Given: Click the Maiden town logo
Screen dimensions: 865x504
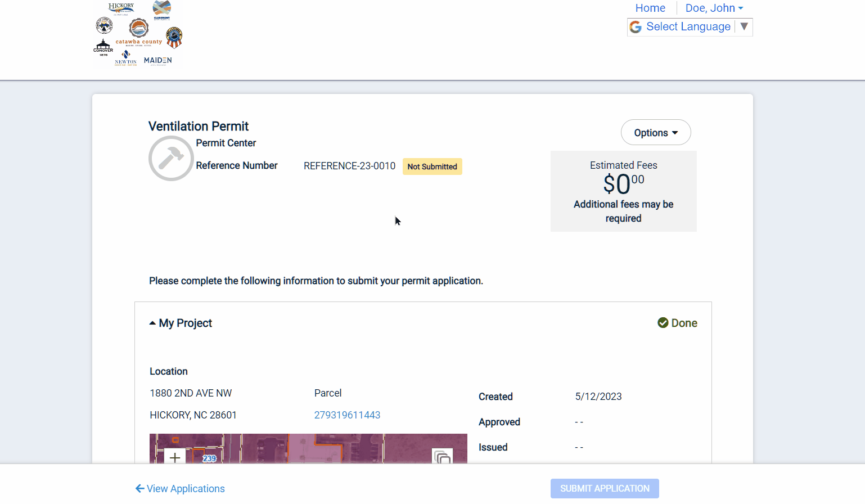Looking at the screenshot, I should [157, 60].
